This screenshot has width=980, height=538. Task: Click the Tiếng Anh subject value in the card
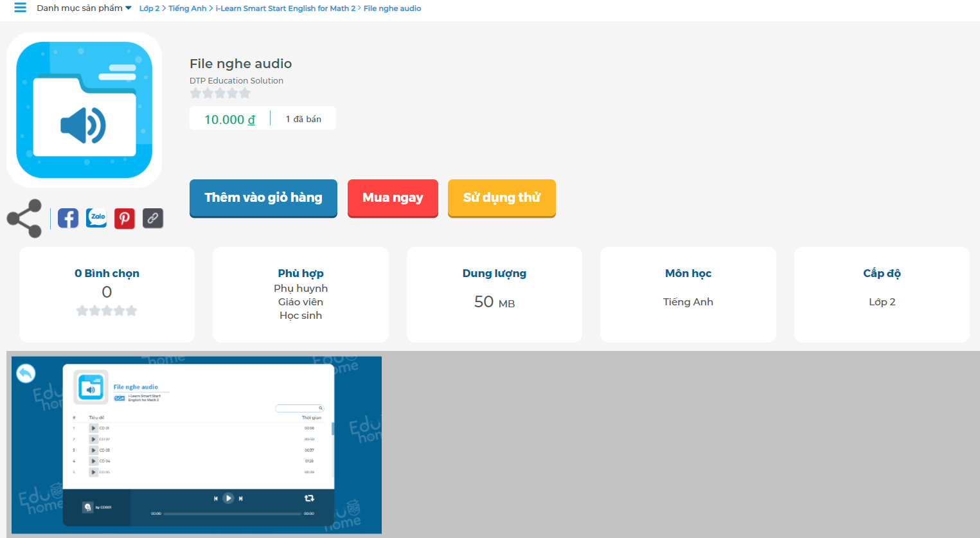pyautogui.click(x=688, y=302)
